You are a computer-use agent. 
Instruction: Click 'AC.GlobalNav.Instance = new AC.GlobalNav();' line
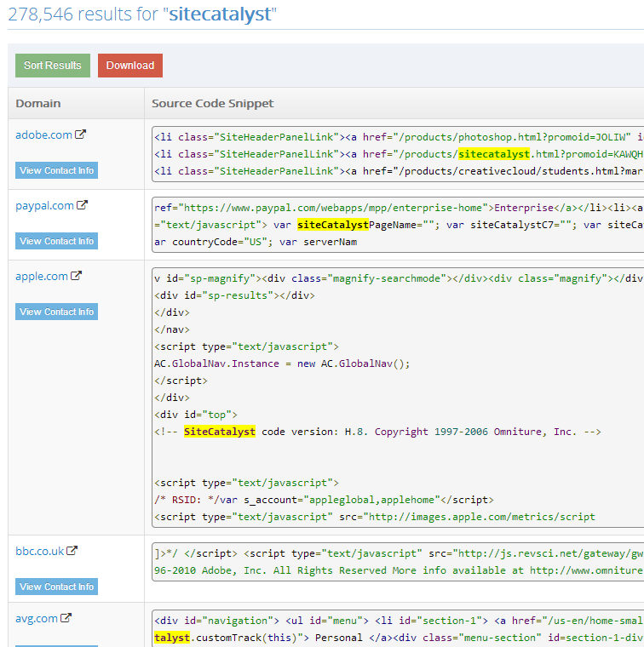pyautogui.click(x=282, y=364)
